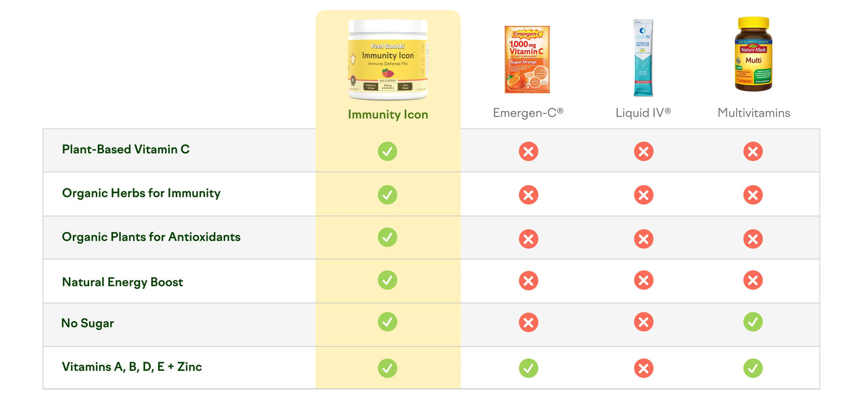Click Liquid IV red X for Organic Herbs
The height and width of the screenshot is (402, 868).
[x=643, y=195]
